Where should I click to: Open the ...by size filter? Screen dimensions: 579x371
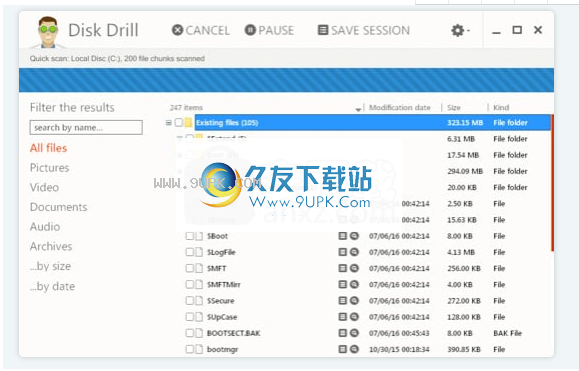(x=50, y=266)
